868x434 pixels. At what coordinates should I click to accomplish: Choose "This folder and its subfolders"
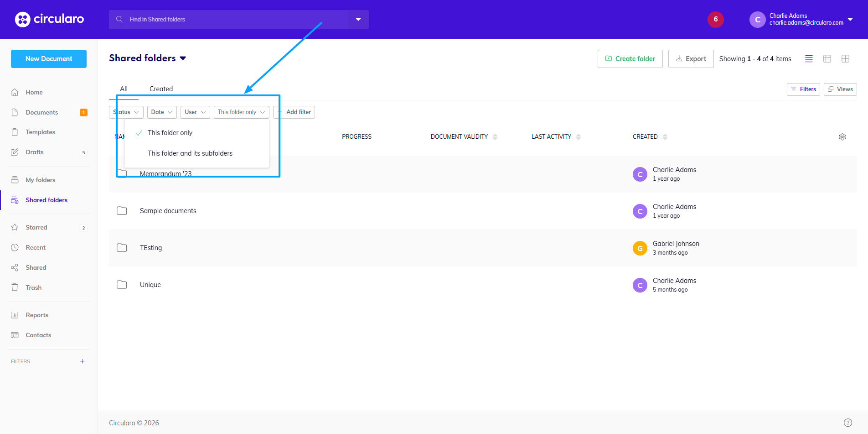(190, 153)
